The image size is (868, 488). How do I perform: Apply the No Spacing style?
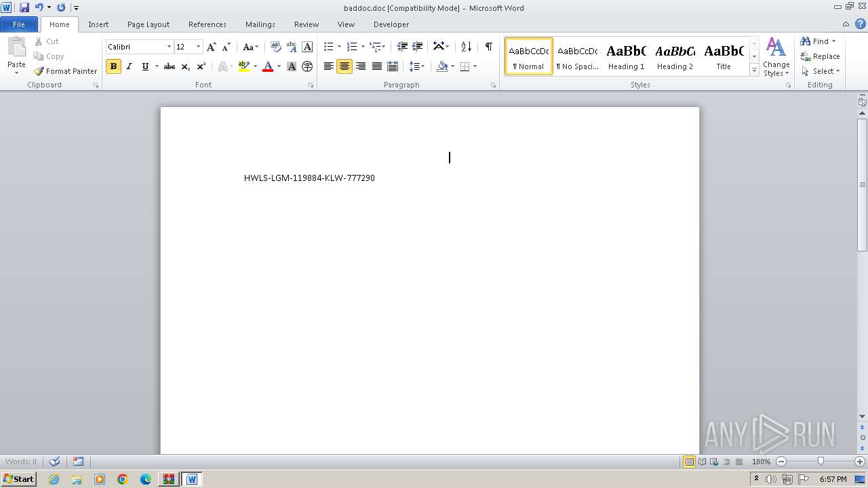click(x=578, y=56)
